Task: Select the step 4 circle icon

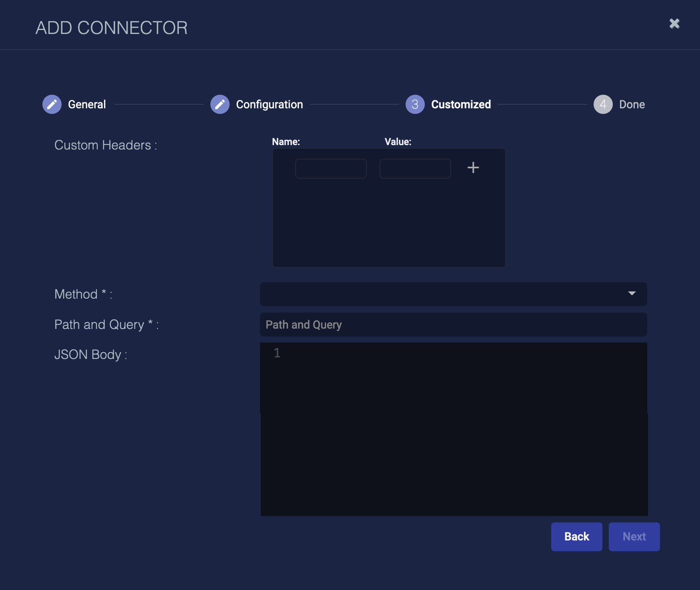Action: click(x=603, y=104)
